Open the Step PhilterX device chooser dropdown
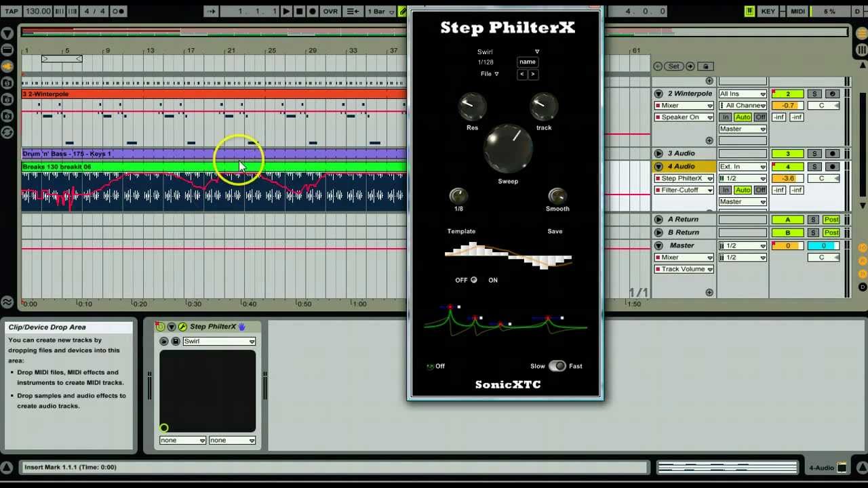The width and height of the screenshot is (868, 488). click(684, 178)
